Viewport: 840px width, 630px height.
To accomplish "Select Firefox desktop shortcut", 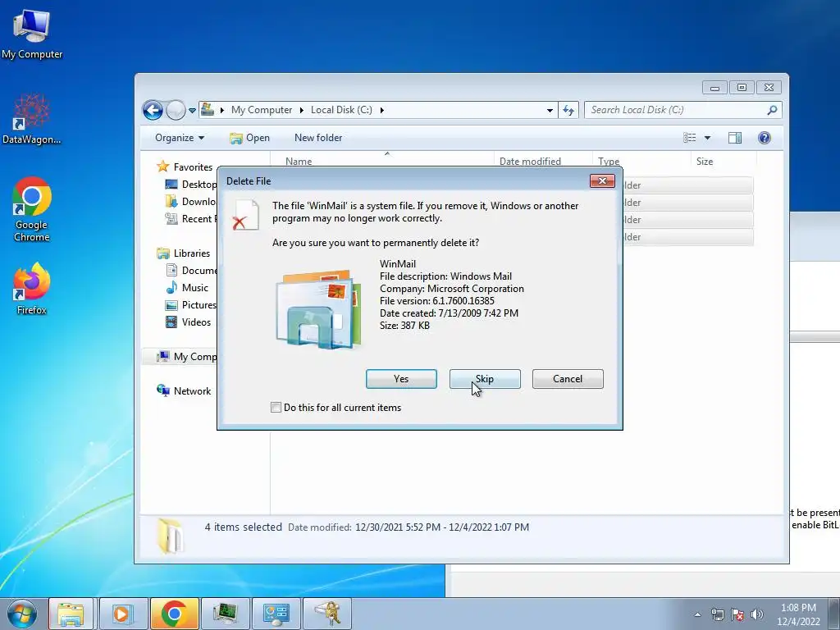I will point(32,289).
